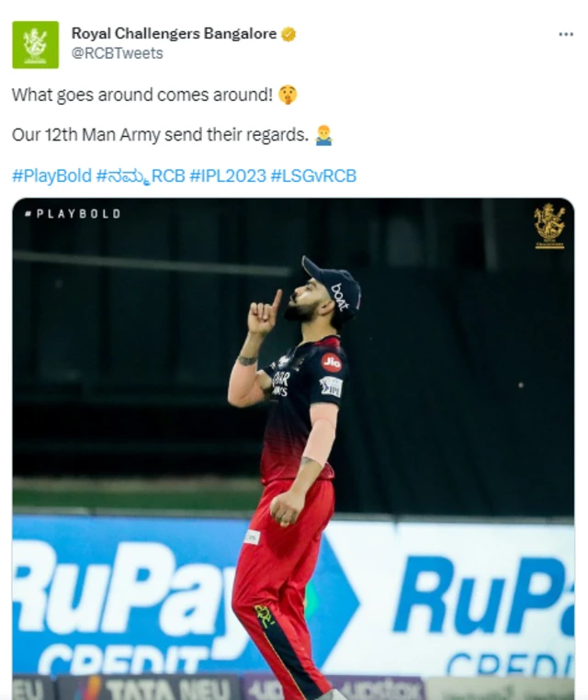Follow the #IPL2023 hashtag link
This screenshot has width=588, height=700.
(x=228, y=175)
